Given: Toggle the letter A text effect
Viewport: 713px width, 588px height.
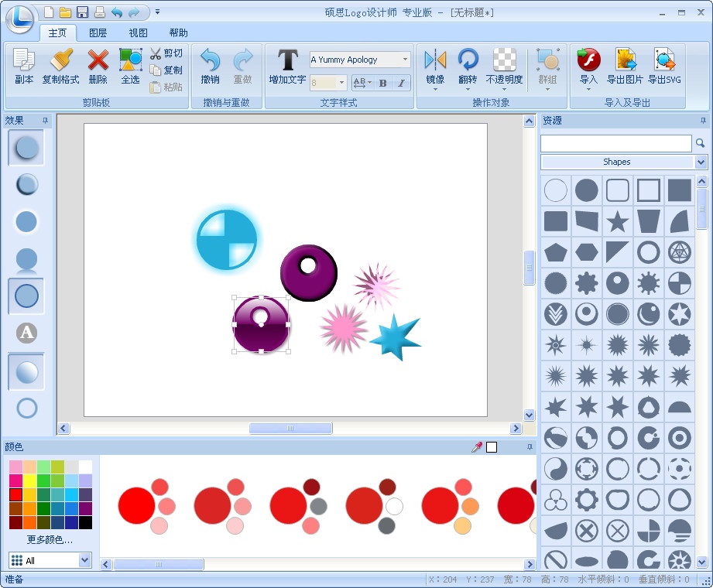Looking at the screenshot, I should (x=26, y=333).
